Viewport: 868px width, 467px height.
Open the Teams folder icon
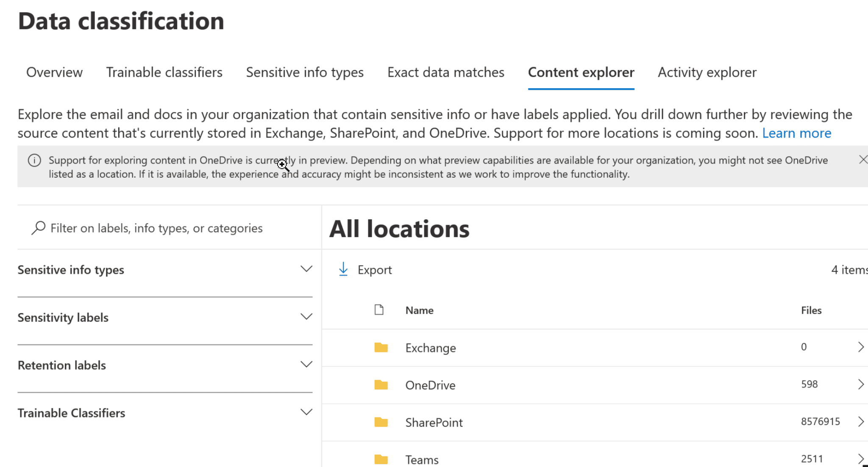(x=381, y=459)
